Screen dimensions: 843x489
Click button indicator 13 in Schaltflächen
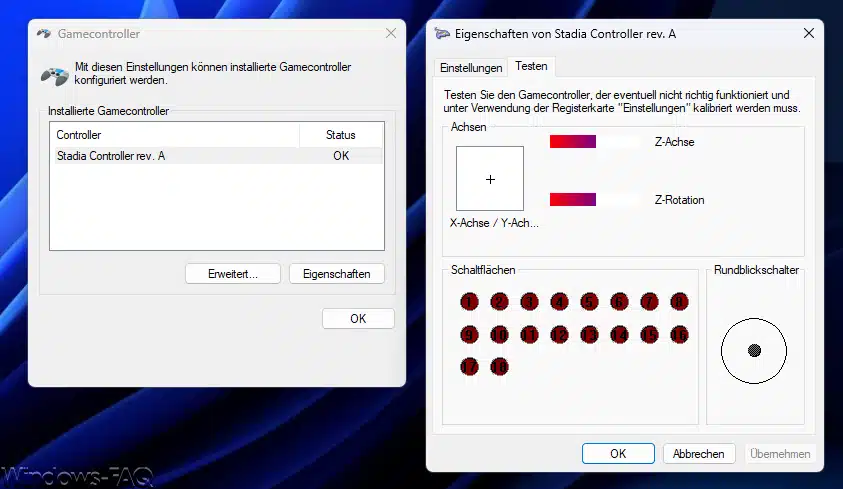coord(589,335)
